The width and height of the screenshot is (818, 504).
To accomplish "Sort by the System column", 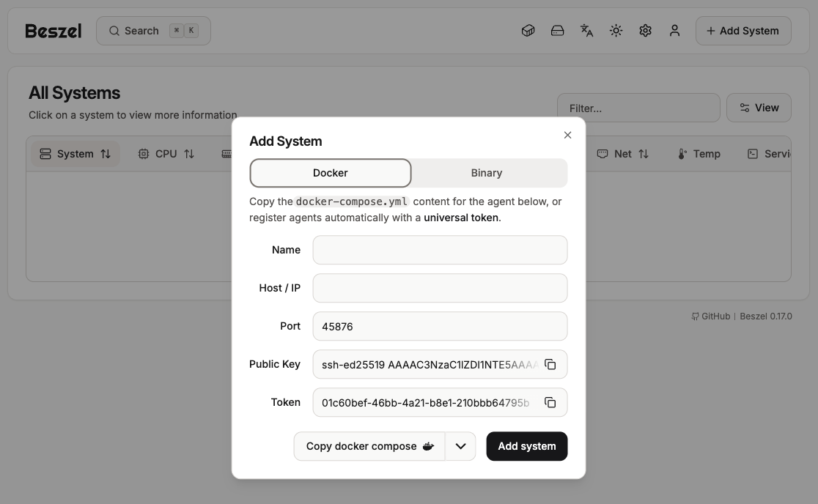I will (x=75, y=154).
